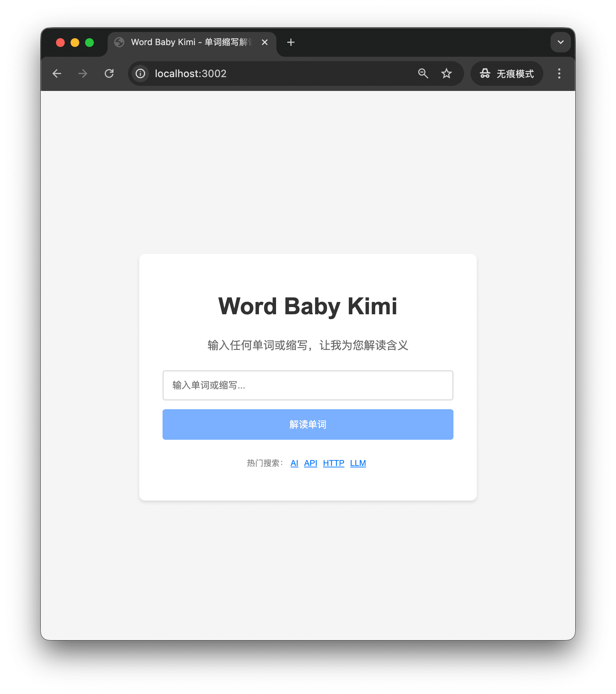Viewport: 616px width, 694px height.
Task: Close the Word Baby Kimi tab
Action: (265, 42)
